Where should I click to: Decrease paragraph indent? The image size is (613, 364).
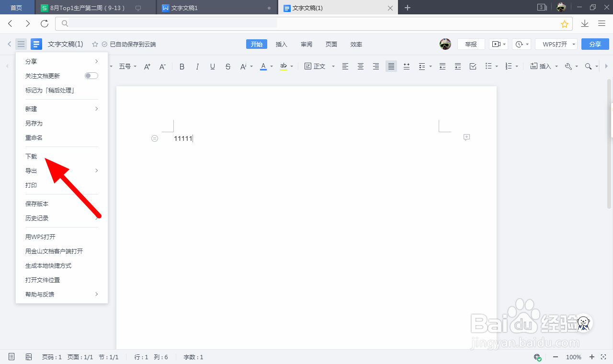(443, 67)
